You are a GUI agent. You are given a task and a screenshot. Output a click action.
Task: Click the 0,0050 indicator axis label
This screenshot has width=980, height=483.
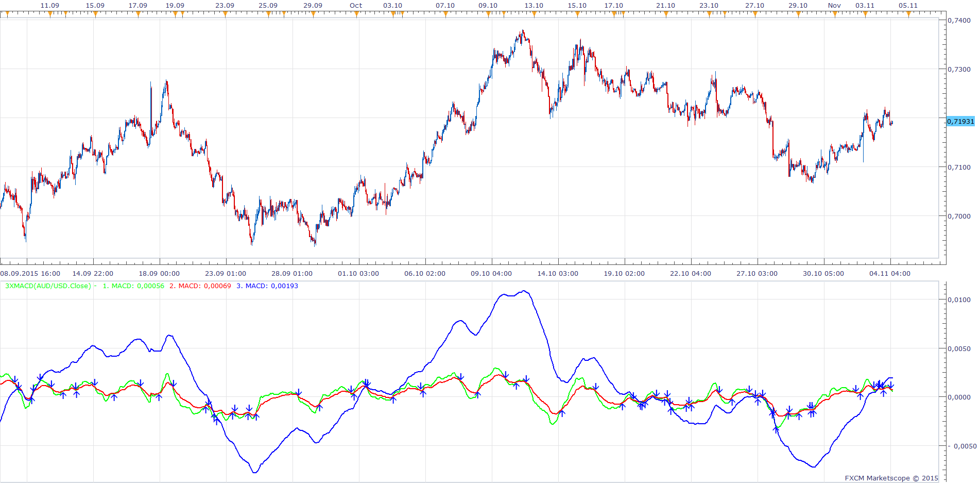point(959,348)
